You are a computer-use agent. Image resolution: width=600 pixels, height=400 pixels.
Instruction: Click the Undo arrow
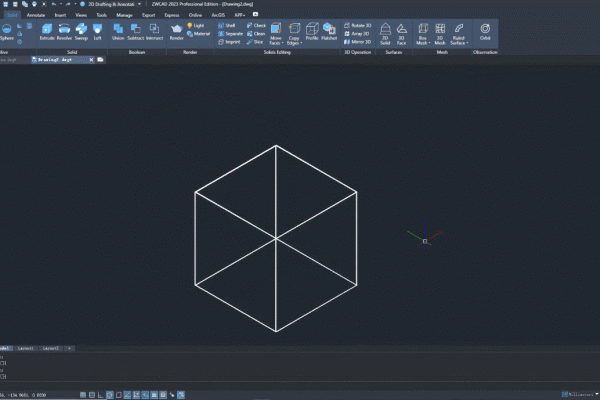[x=54, y=4]
